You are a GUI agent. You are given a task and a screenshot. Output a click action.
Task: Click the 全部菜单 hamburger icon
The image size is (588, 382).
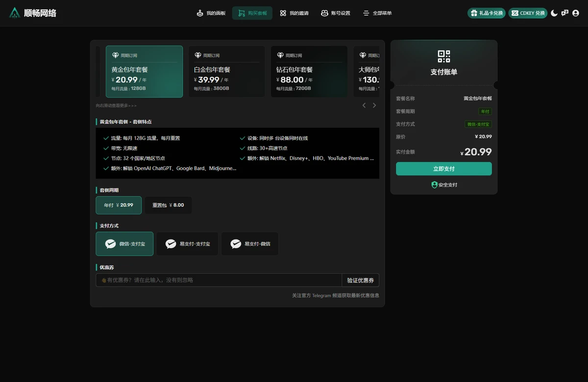(366, 13)
